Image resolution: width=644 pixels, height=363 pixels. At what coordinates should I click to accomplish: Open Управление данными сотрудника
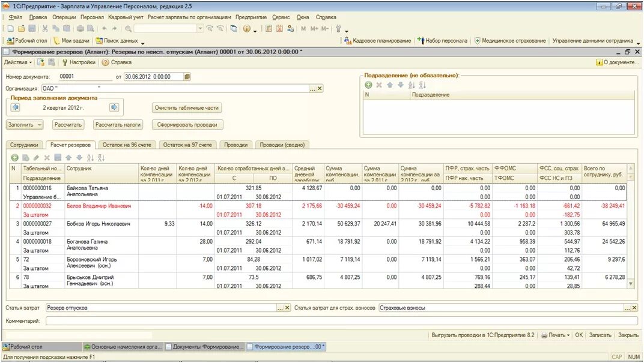click(x=593, y=41)
